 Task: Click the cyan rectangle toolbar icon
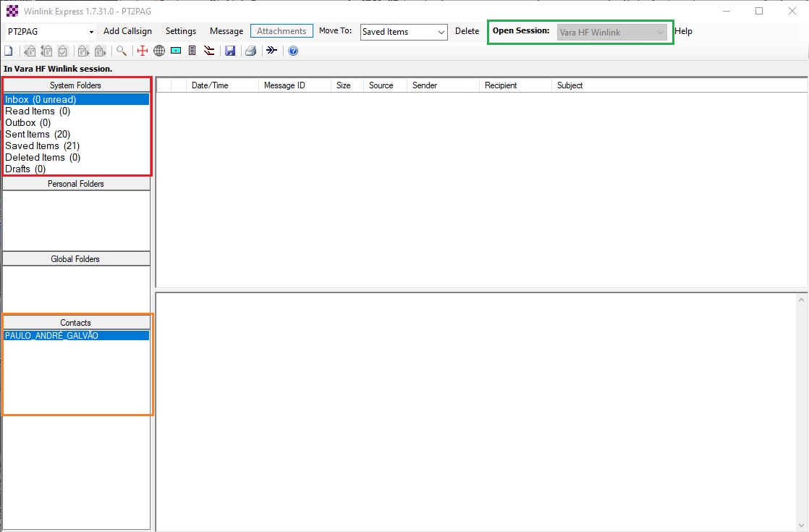tap(176, 51)
